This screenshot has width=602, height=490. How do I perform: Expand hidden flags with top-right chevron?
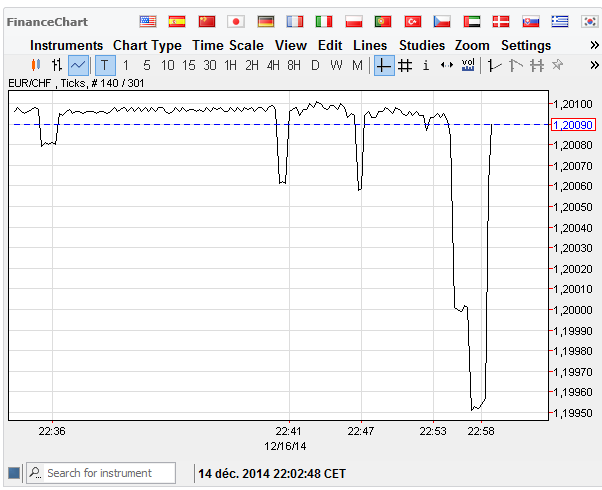(590, 21)
